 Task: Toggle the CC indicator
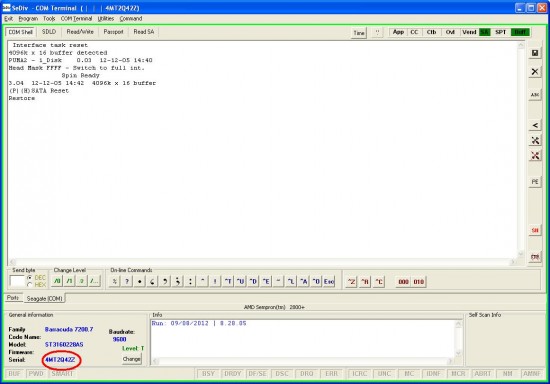coord(414,32)
